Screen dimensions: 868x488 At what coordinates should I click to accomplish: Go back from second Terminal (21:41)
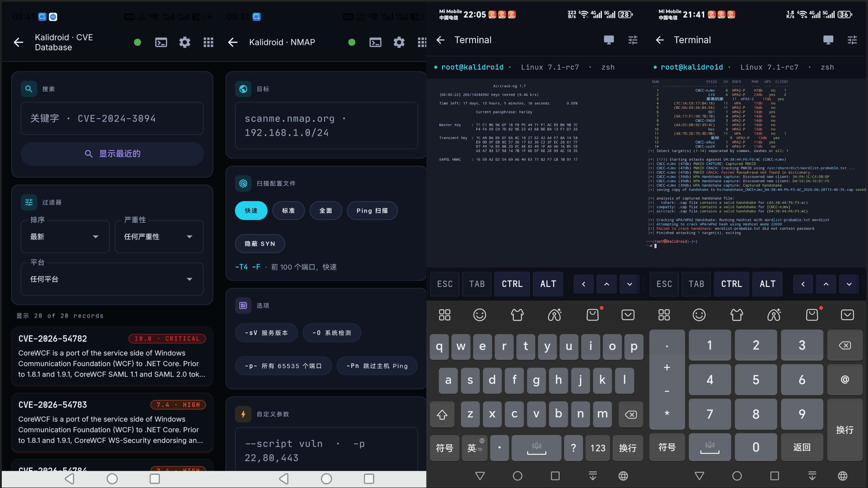click(660, 40)
